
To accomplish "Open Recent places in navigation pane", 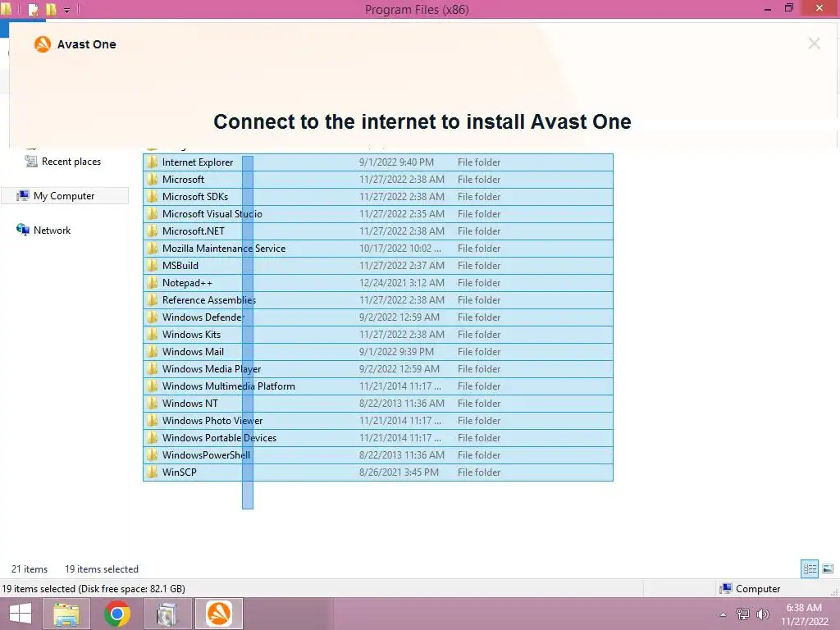I will (x=71, y=162).
